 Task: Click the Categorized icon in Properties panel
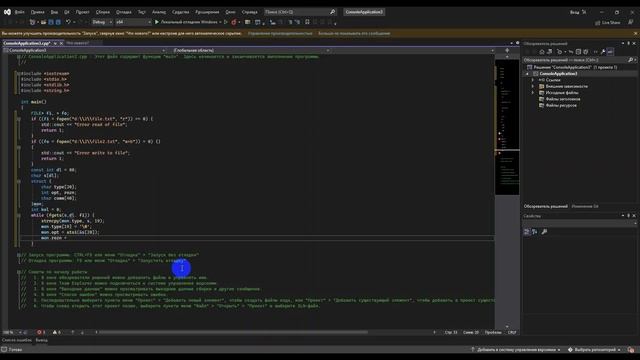point(527,232)
